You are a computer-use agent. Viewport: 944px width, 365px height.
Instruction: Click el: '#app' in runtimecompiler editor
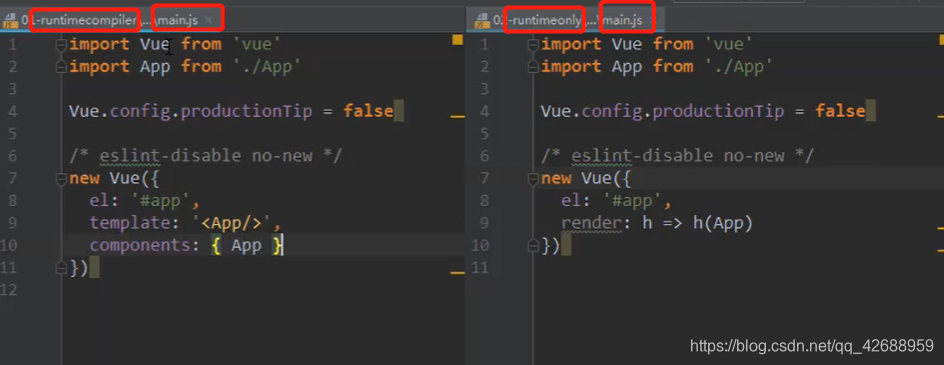point(145,201)
